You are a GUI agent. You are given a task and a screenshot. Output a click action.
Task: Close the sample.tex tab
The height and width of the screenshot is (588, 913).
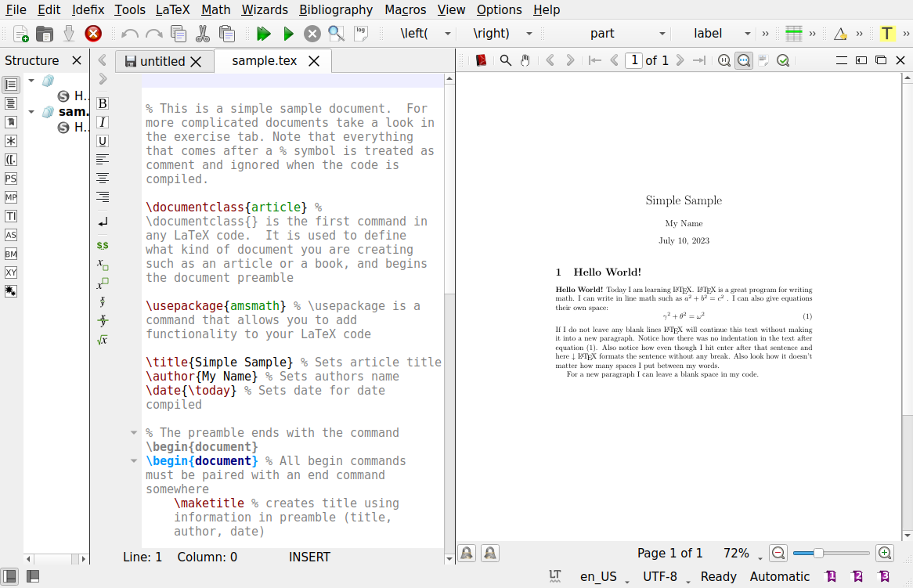pos(314,61)
